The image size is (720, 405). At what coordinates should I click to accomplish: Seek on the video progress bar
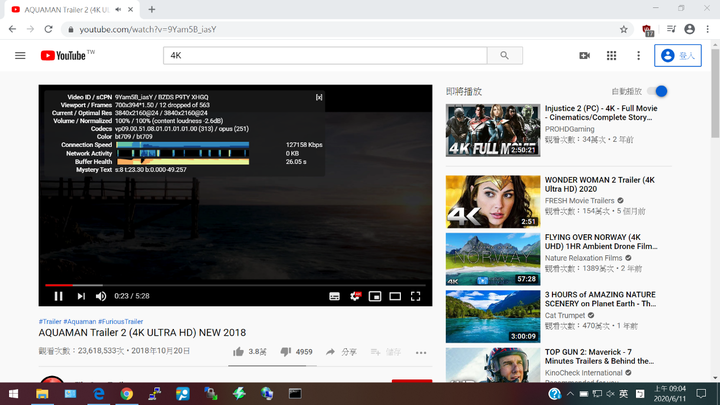click(x=235, y=285)
